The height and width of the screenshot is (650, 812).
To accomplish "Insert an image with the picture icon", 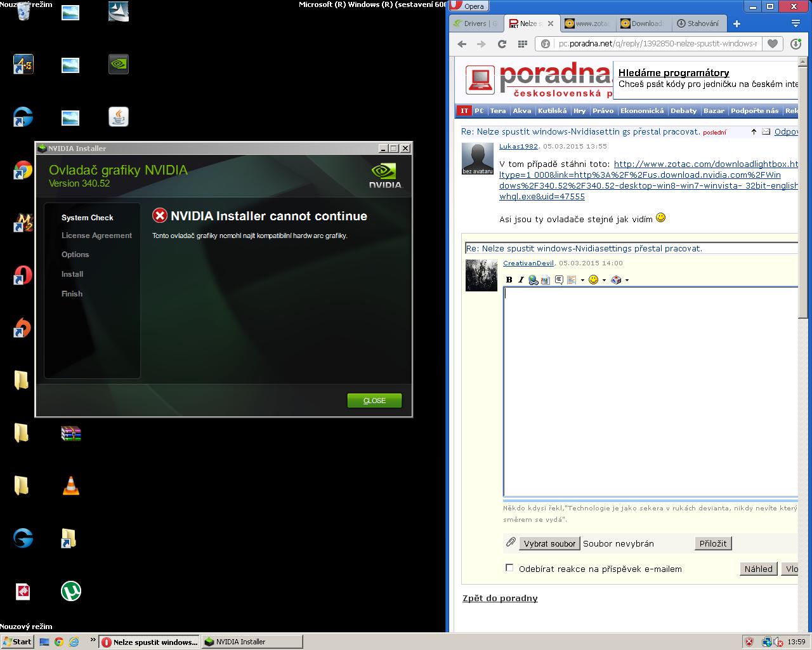I will [545, 280].
